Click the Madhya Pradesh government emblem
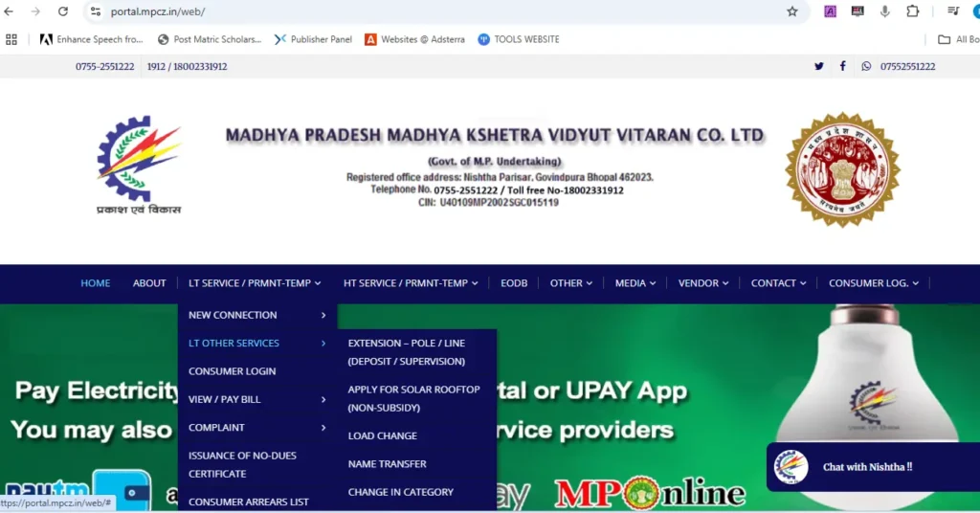The width and height of the screenshot is (980, 513). coord(842,169)
